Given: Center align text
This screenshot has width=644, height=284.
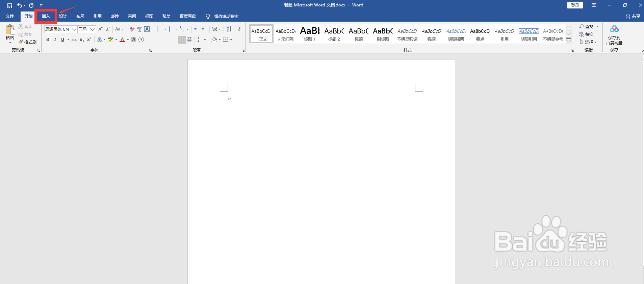Looking at the screenshot, I should click(167, 40).
